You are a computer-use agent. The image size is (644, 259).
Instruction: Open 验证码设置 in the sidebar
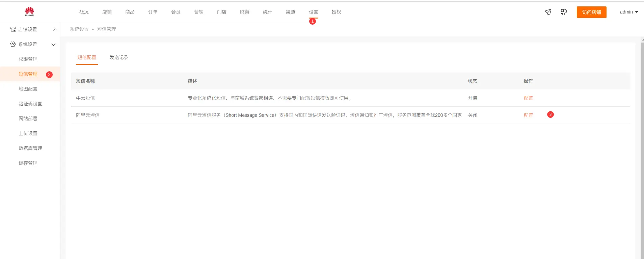tap(30, 104)
